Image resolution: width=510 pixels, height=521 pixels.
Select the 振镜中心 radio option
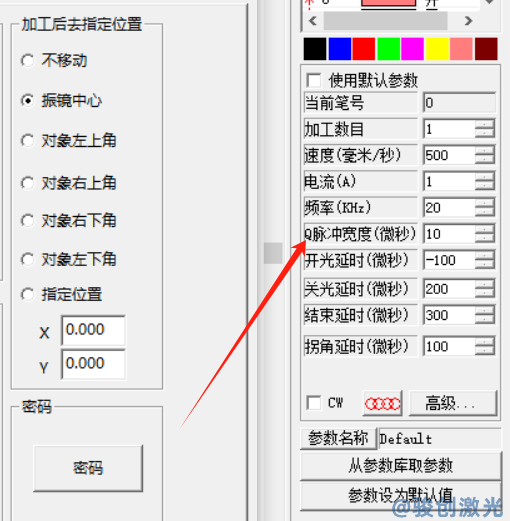(x=27, y=101)
